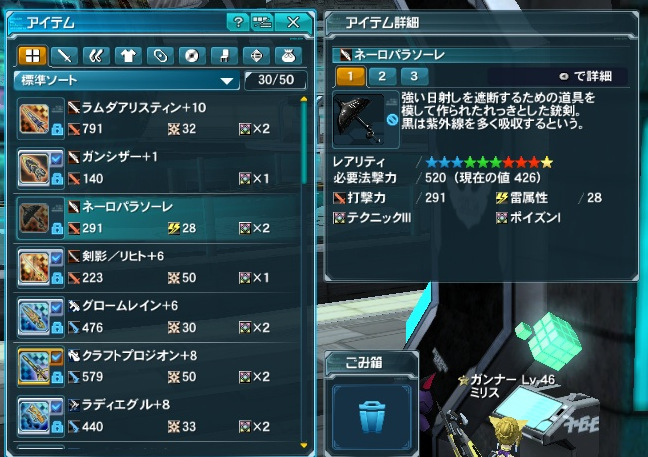Expand the 標準ソート sort dropdown
Image resolution: width=648 pixels, height=457 pixels.
coord(126,80)
